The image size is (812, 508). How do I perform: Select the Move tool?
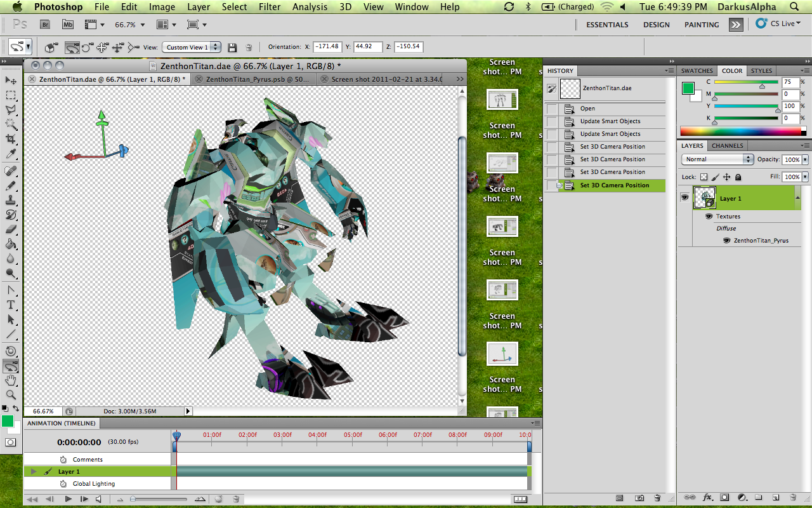tap(11, 80)
